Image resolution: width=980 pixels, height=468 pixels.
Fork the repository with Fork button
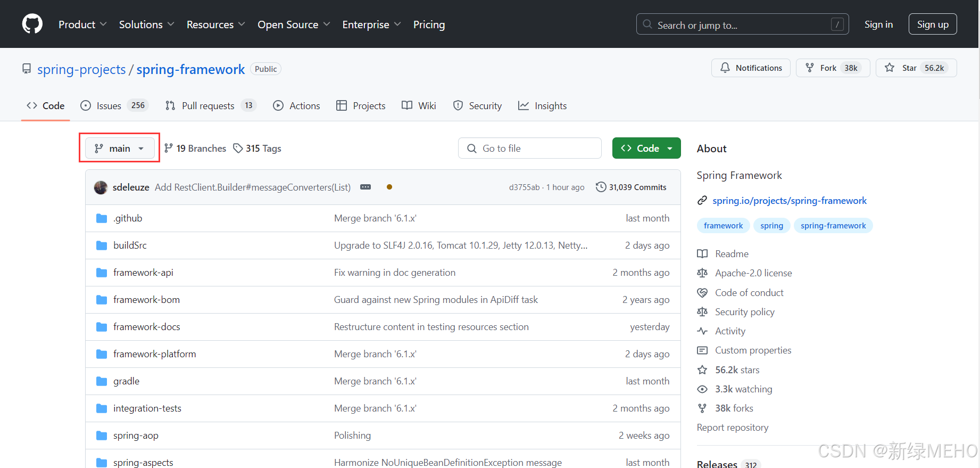(833, 68)
